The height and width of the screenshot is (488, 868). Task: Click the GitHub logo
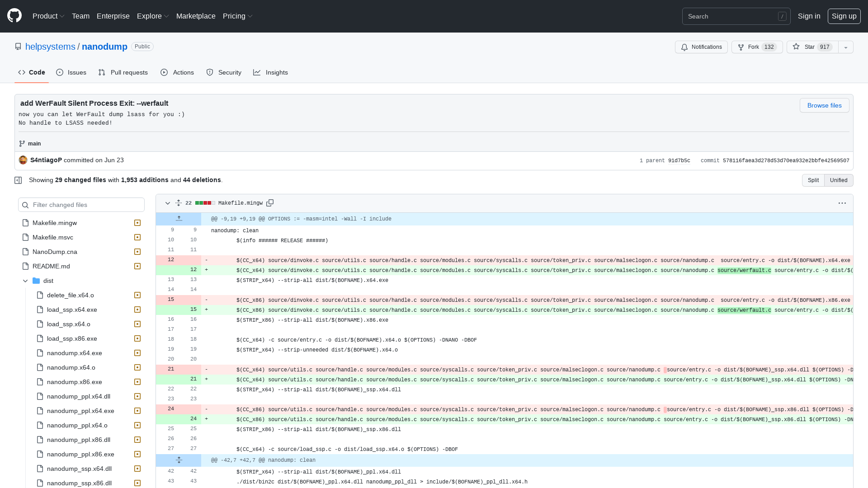coord(14,16)
